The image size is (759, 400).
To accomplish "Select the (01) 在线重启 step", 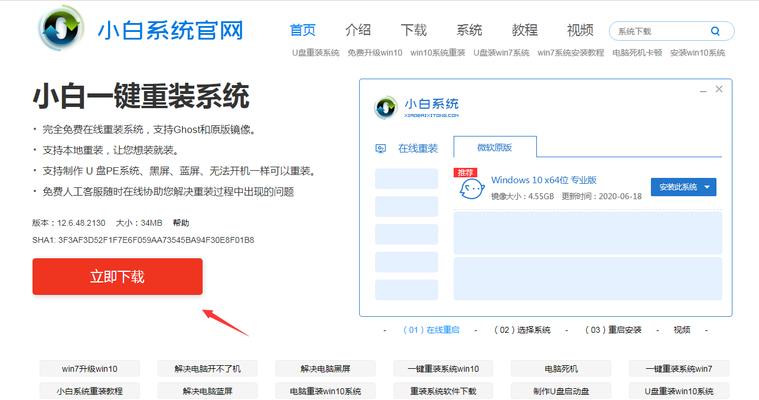I will click(x=431, y=330).
